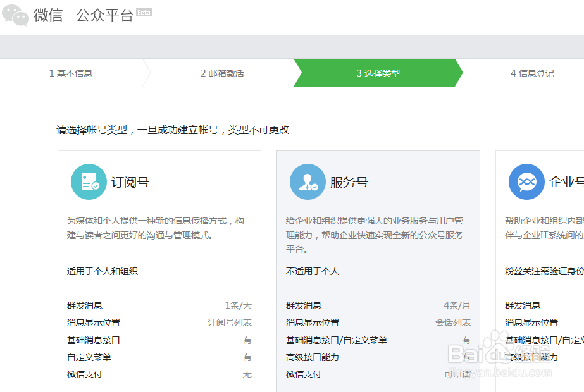Click the WeChat logo icon

pos(16,15)
